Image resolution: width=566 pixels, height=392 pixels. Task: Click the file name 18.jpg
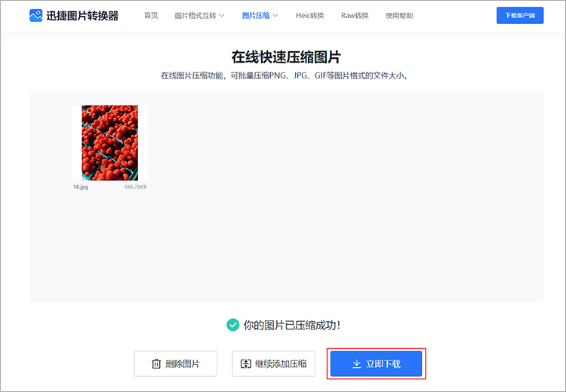coord(81,187)
